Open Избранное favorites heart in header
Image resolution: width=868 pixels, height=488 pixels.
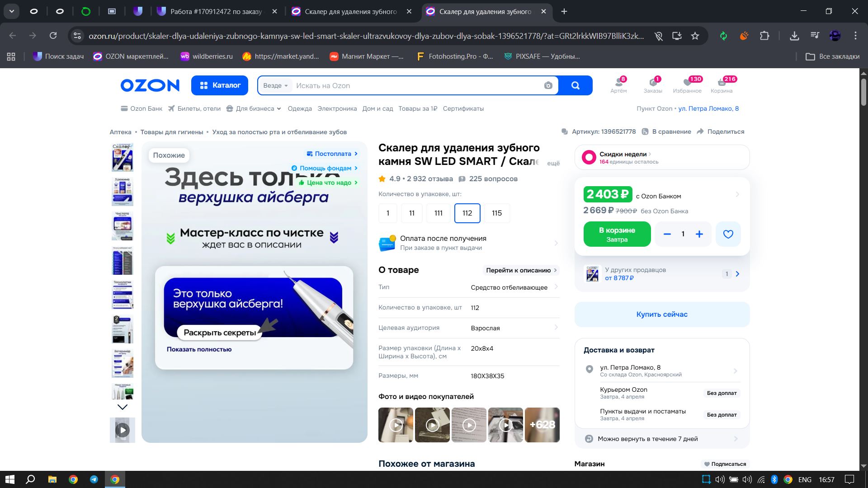687,84
